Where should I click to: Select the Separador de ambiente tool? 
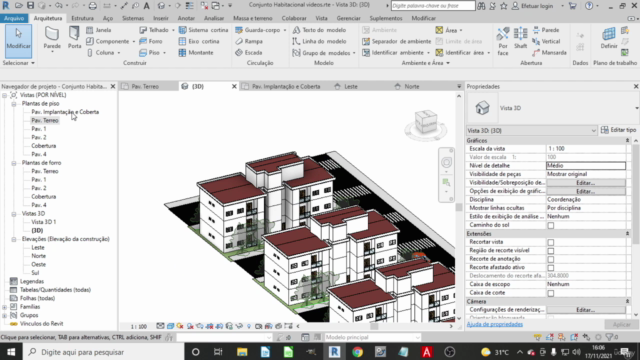(x=396, y=41)
